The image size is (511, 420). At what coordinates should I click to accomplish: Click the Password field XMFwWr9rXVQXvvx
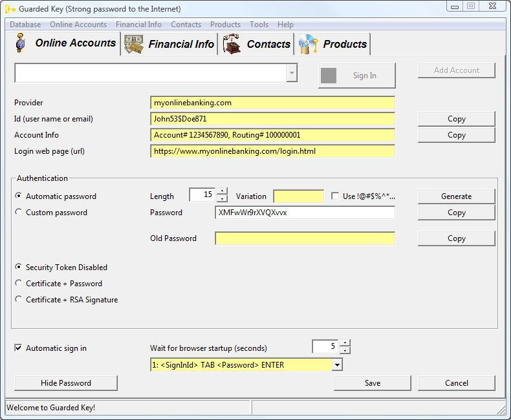click(x=305, y=213)
